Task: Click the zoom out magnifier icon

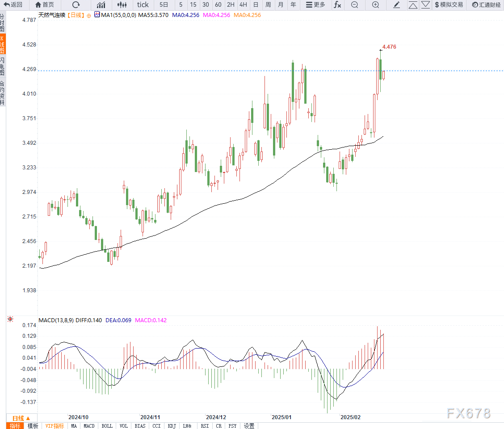Action: tap(354, 5)
